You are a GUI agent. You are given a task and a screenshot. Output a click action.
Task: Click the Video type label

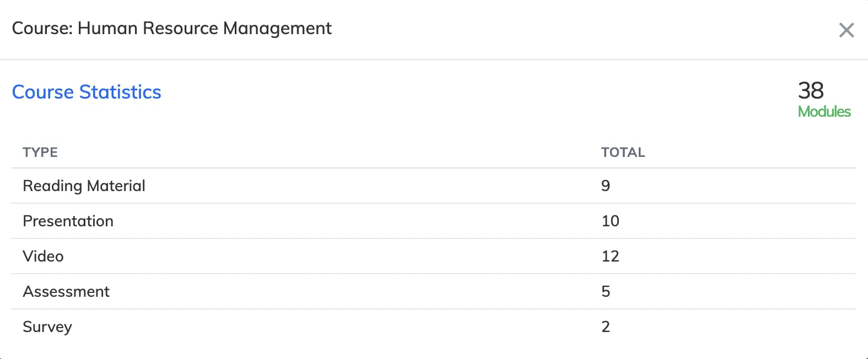[42, 256]
